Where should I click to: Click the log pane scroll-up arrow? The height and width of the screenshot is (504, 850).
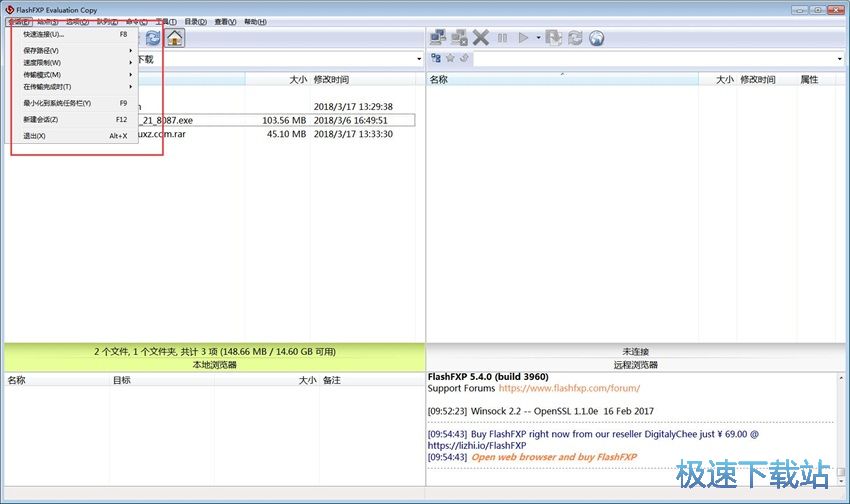pos(841,378)
